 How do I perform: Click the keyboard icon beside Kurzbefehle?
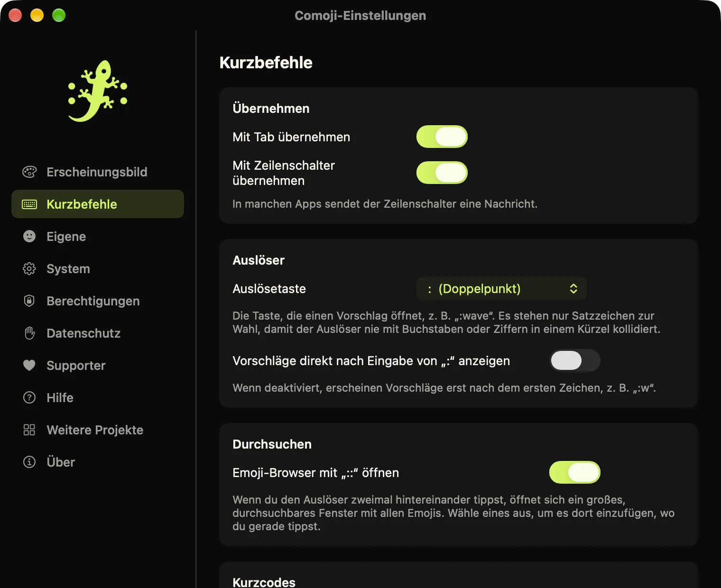tap(29, 204)
